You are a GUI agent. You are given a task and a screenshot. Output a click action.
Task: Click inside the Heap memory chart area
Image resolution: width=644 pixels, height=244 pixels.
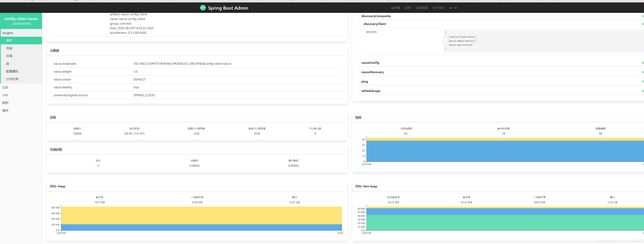pyautogui.click(x=202, y=218)
